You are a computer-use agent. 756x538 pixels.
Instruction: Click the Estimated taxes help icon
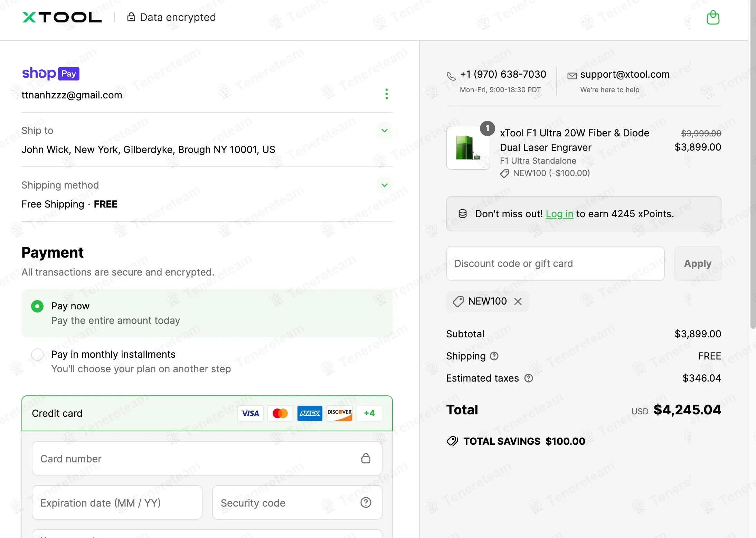[x=528, y=378]
